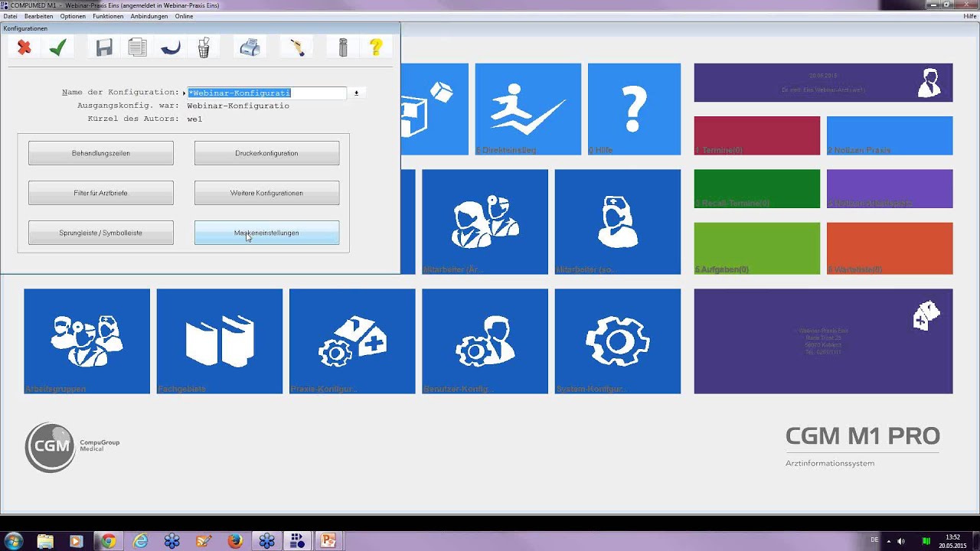The height and width of the screenshot is (551, 980).
Task: Open the Notizen Arbeitsplatz purple tile
Action: click(x=890, y=188)
